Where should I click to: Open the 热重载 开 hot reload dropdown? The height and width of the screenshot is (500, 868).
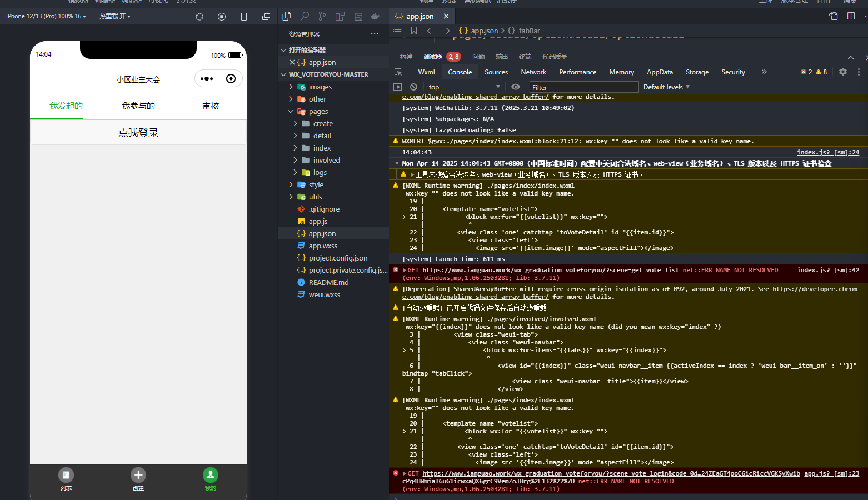(x=115, y=16)
